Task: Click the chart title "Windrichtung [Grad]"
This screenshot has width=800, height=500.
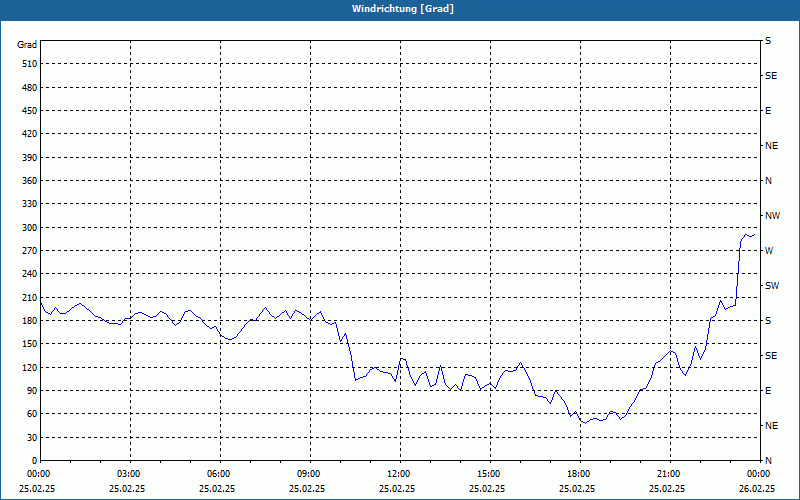Action: [403, 9]
